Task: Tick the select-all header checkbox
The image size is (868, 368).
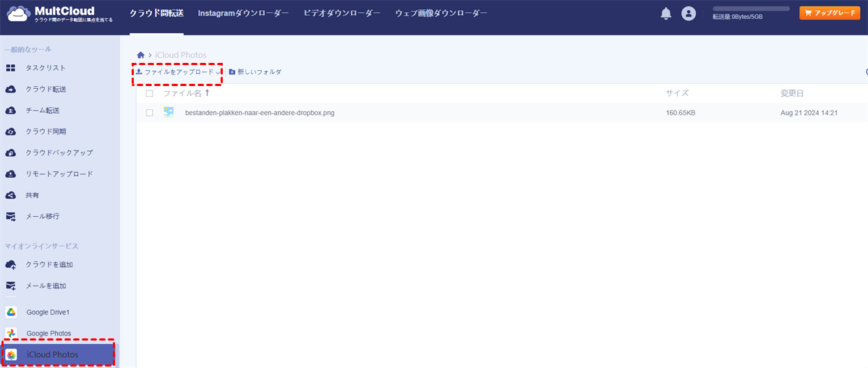Action: 149,93
